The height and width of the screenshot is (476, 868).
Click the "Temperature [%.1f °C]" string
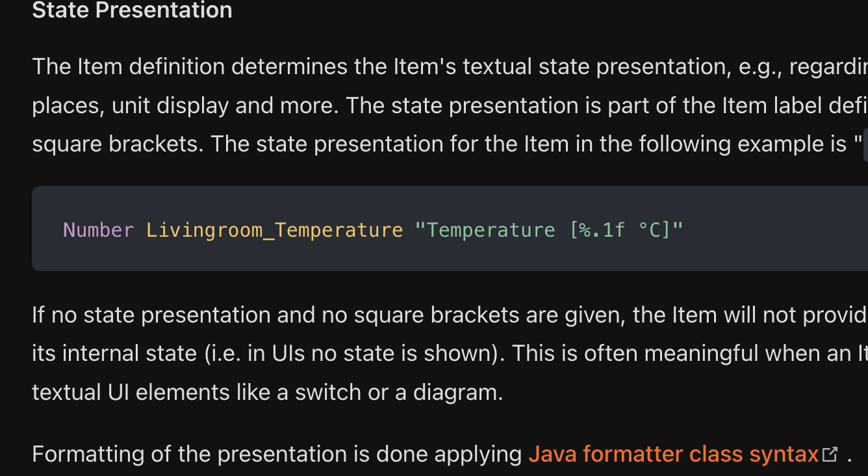549,230
